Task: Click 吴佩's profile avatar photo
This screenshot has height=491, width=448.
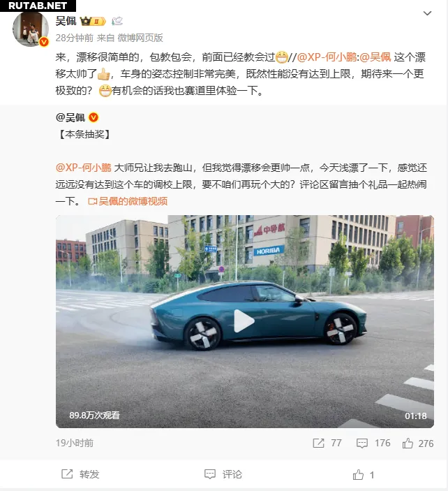Action: pos(31,29)
